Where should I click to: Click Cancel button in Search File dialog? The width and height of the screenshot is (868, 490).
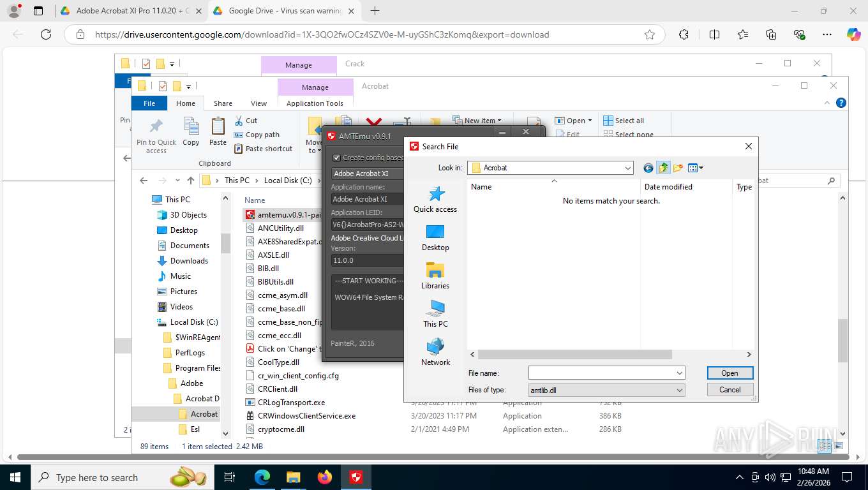point(730,390)
